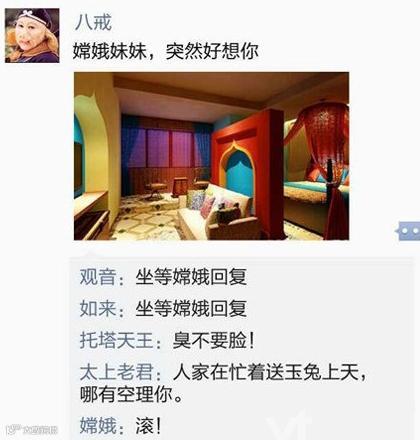Open commenter 如来's profile name
The height and width of the screenshot is (440, 420).
(98, 308)
